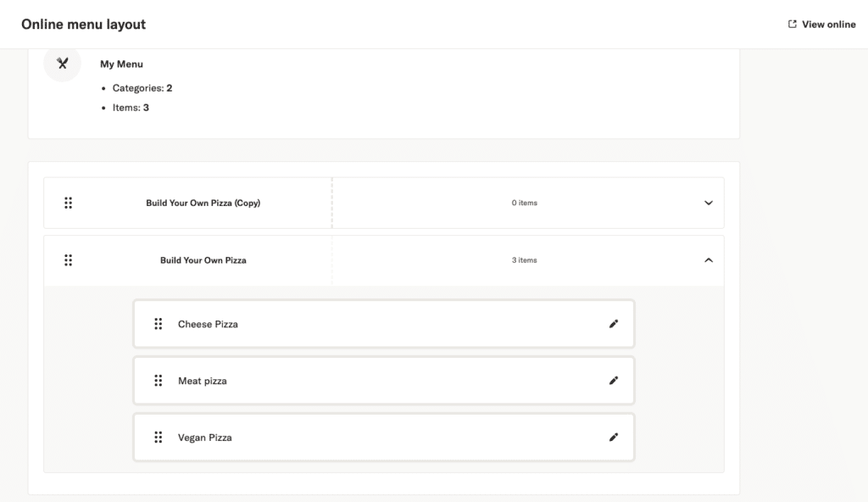The image size is (868, 502).
Task: Expand the Build Your Own Pizza (Copy) chevron
Action: (x=709, y=204)
